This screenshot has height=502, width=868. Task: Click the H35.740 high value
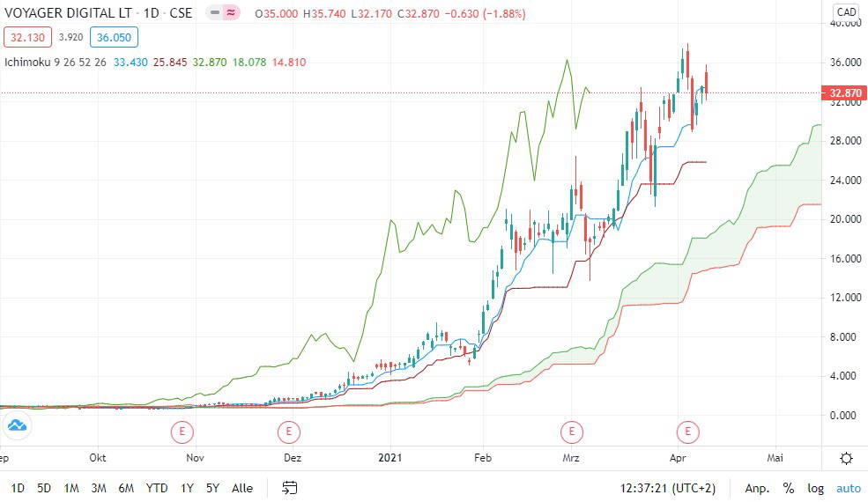pyautogui.click(x=324, y=13)
